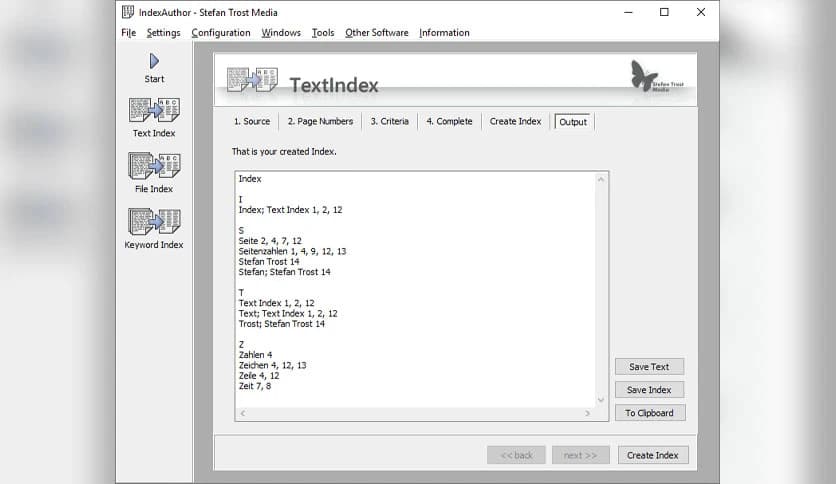Screen dimensions: 836x484
Task: Click the line 'Trost; Stefan Trost 14'
Action: [282, 324]
